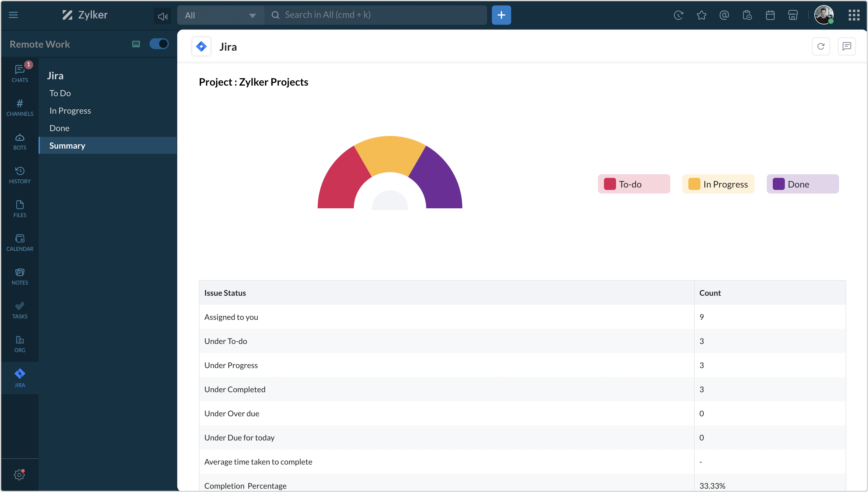Open the marketplace store icon
Image resolution: width=868 pixels, height=492 pixels.
(x=793, y=15)
